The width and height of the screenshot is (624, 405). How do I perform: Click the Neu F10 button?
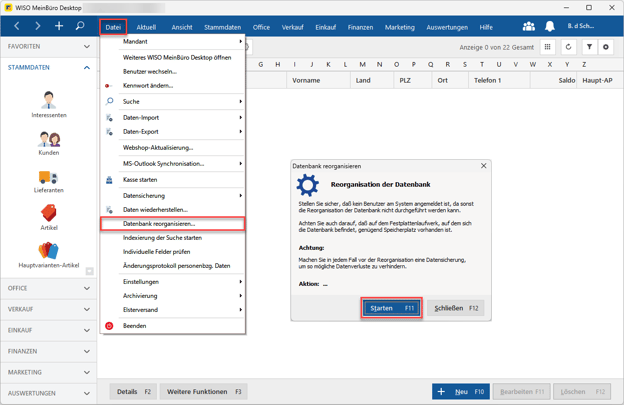click(461, 392)
